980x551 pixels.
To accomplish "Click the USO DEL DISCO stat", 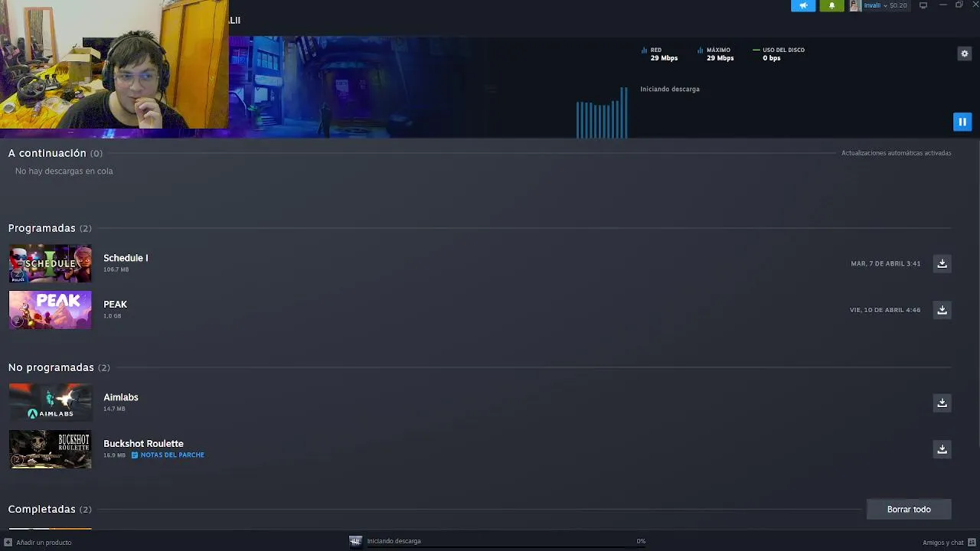I will click(x=779, y=54).
